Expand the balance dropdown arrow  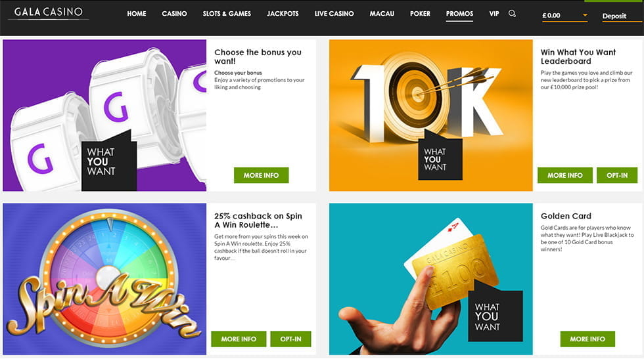point(585,15)
